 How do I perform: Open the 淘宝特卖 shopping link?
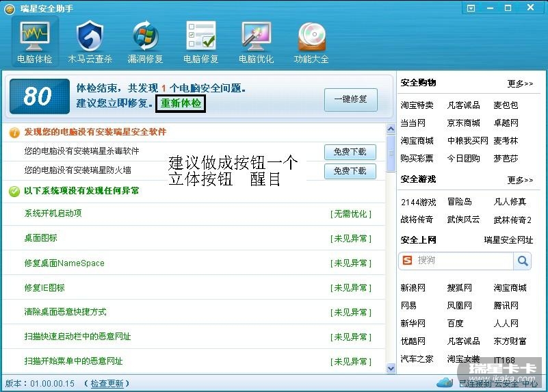pos(417,105)
